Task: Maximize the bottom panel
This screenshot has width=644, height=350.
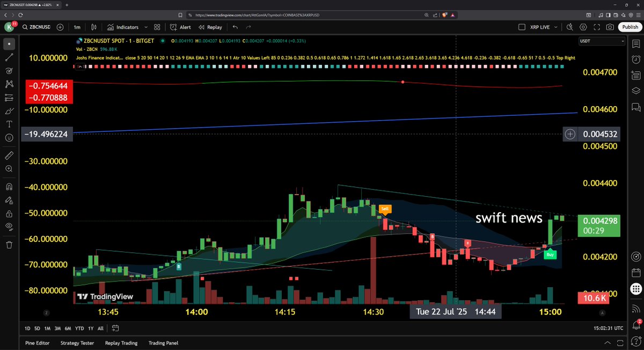Action: point(620,343)
